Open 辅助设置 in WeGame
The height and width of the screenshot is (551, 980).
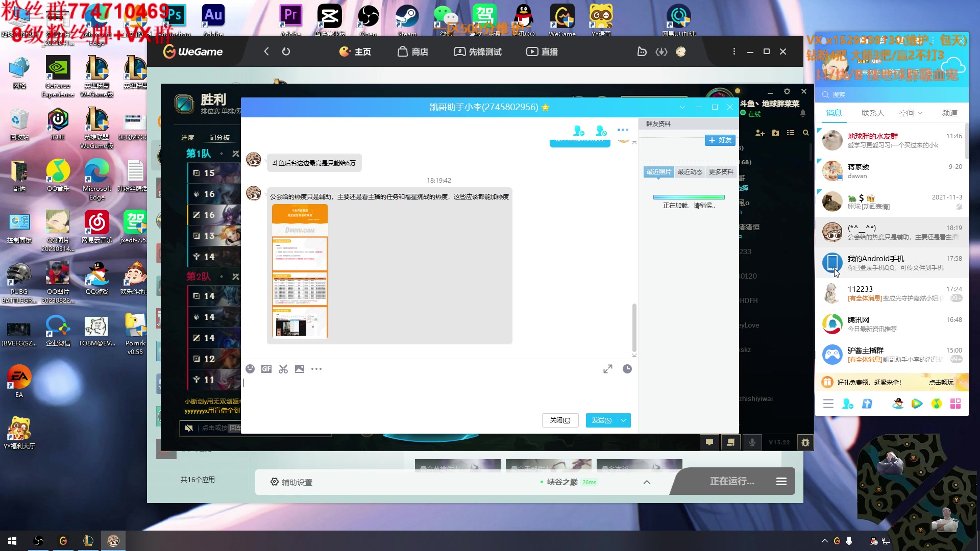tap(291, 482)
